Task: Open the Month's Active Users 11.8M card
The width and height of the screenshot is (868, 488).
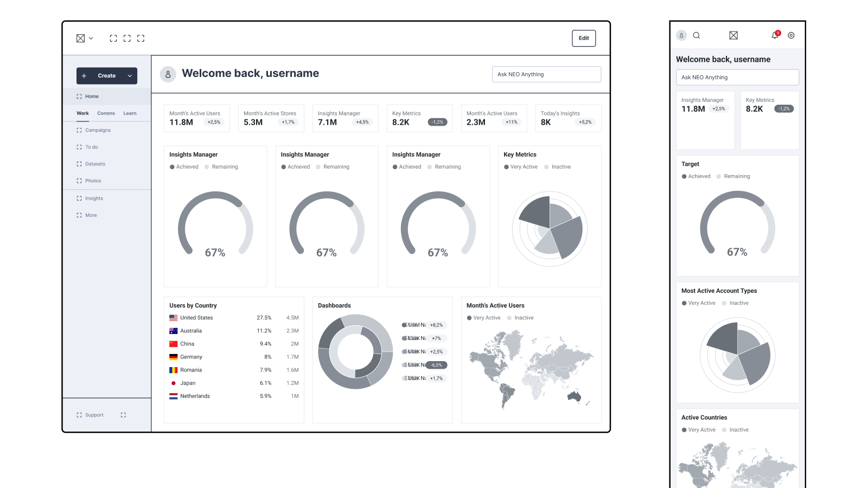Action: 197,118
